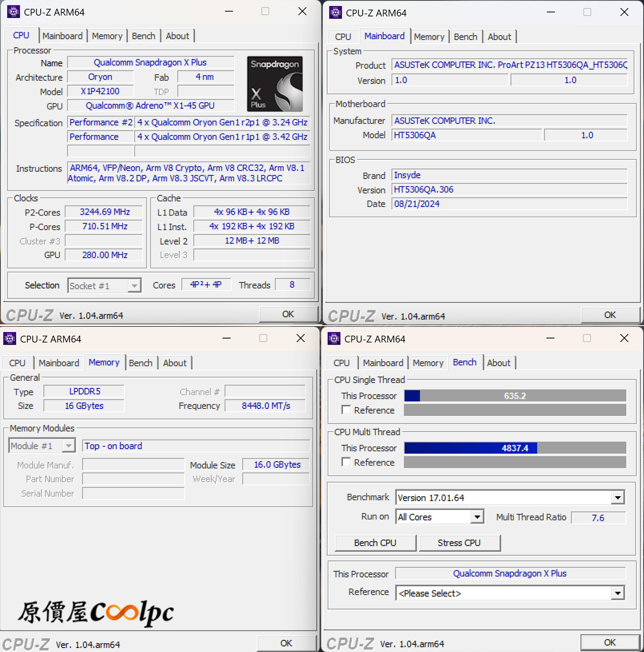The image size is (644, 652).
Task: Click the Snapdragon X Plus logo image
Action: click(275, 84)
